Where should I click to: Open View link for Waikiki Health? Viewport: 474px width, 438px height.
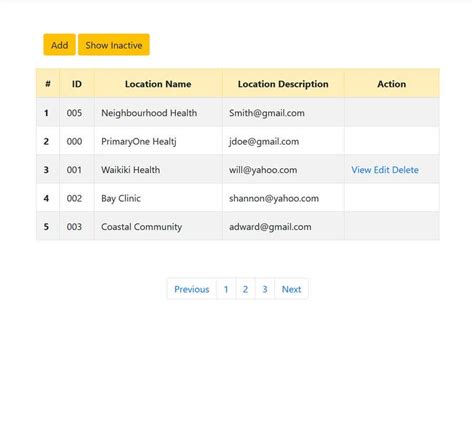pyautogui.click(x=361, y=170)
